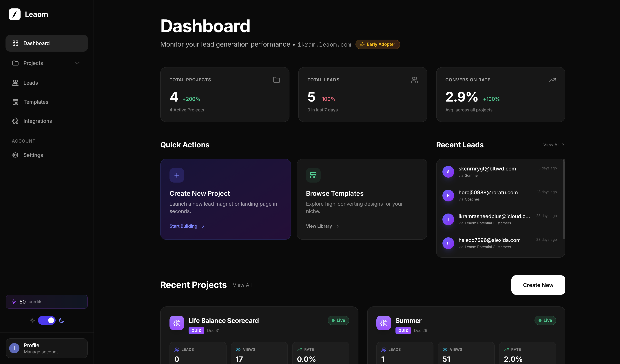Screen dimensions: 620x364
Task: Click the Integrations puzzle icon
Action: pos(15,121)
